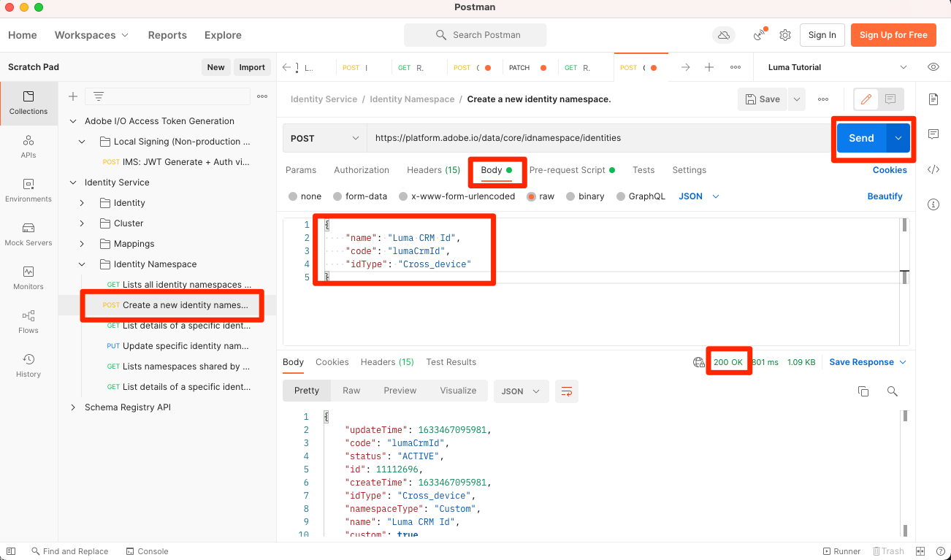Viewport: 951px width, 560px height.
Task: Open the POST method dropdown
Action: click(x=325, y=138)
